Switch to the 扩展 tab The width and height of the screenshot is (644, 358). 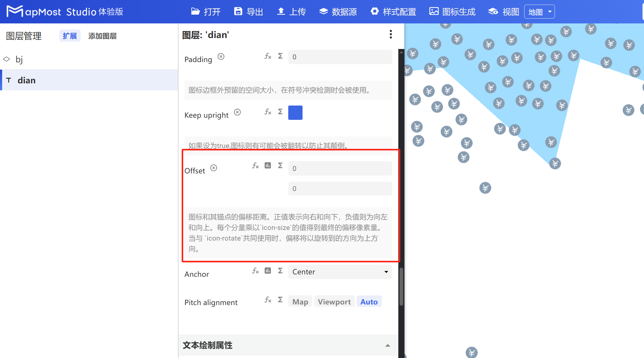click(x=70, y=36)
